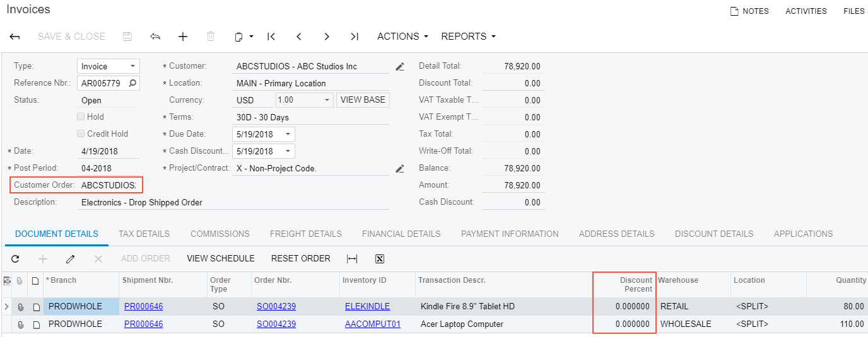The image size is (868, 337).
Task: Click the Customer Order input field
Action: coord(108,185)
